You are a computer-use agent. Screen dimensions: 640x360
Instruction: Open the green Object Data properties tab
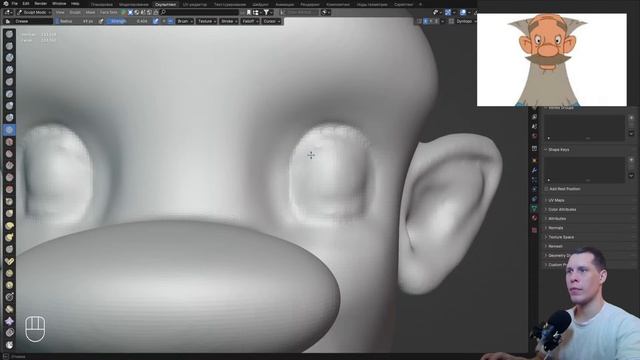[534, 209]
